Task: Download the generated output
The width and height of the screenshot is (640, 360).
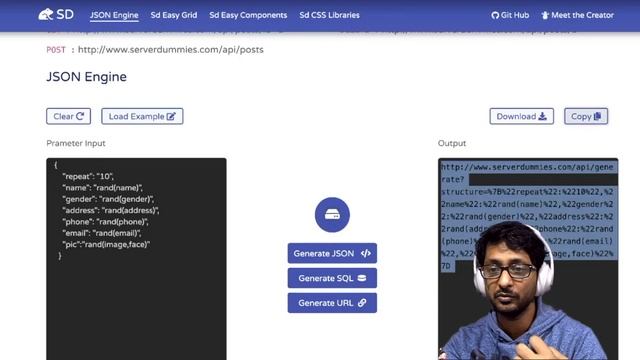Action: pyautogui.click(x=521, y=116)
